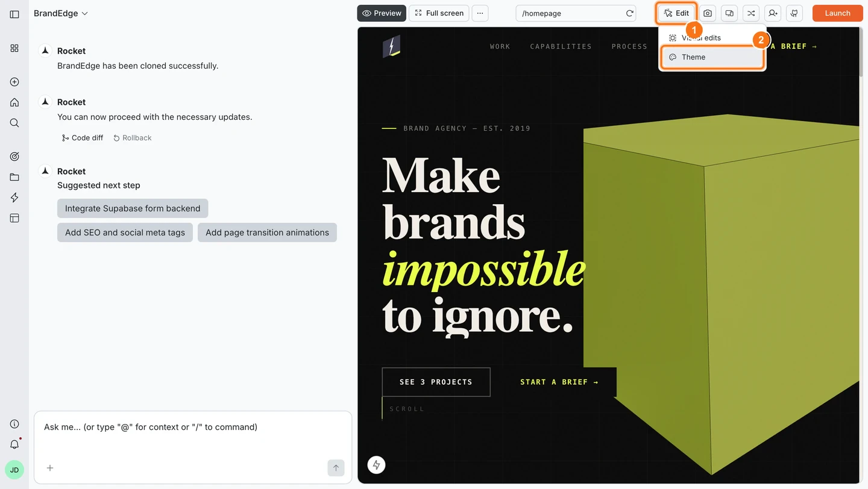The height and width of the screenshot is (489, 868).
Task: Open the BrandEdge project dropdown
Action: pyautogui.click(x=60, y=13)
